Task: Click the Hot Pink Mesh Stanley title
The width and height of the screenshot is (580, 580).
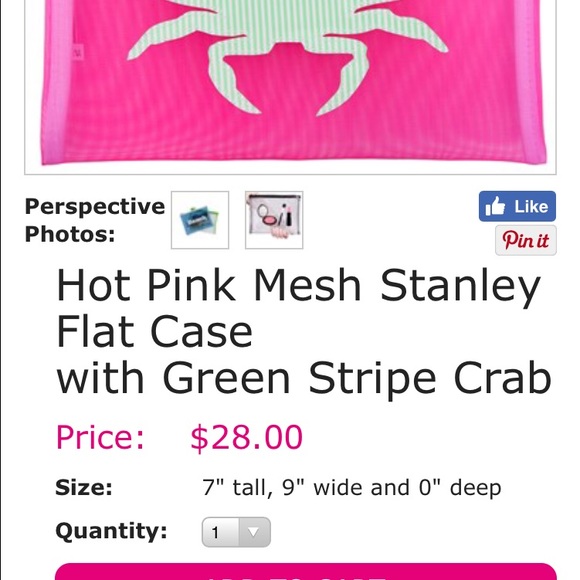Action: (299, 285)
